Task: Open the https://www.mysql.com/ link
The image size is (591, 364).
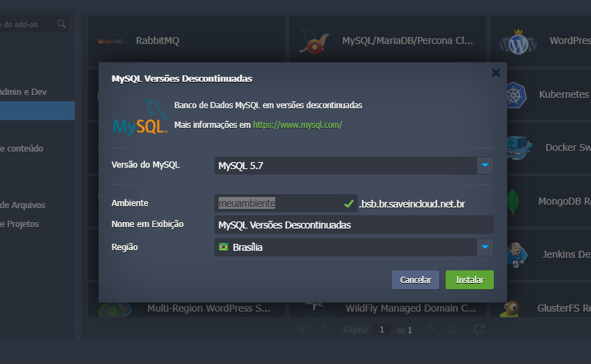Action: pyautogui.click(x=297, y=125)
